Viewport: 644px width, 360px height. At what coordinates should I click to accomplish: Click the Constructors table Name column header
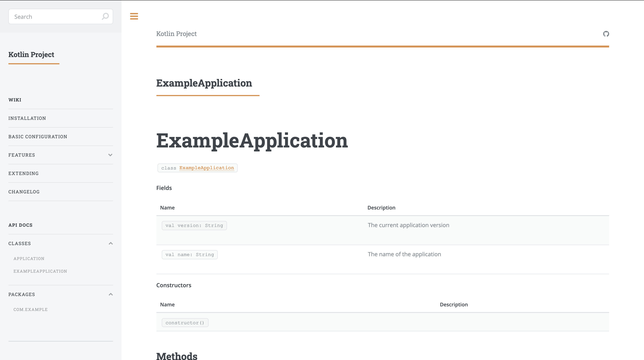pyautogui.click(x=168, y=304)
